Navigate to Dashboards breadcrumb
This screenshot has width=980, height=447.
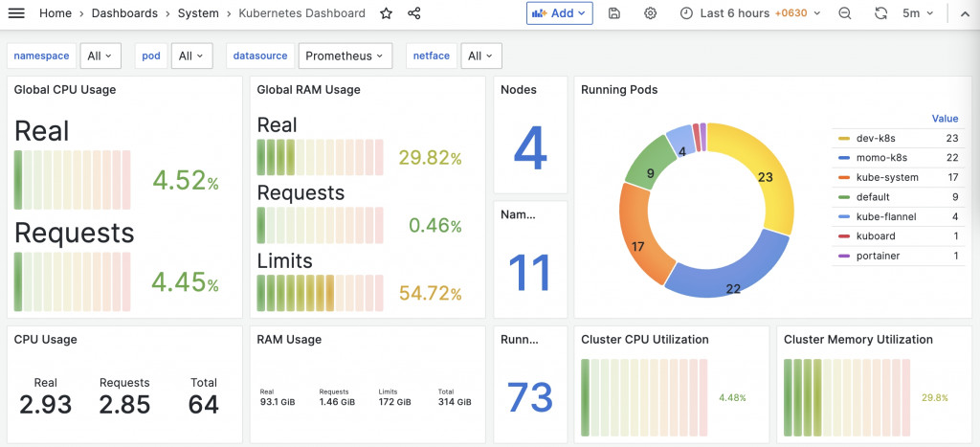(x=123, y=13)
